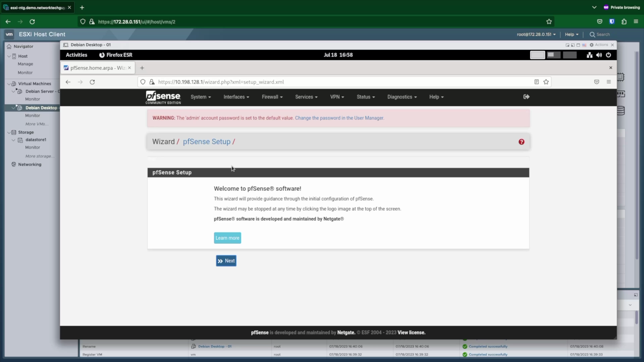Collapse the Host tree node
644x362 pixels.
click(9, 56)
